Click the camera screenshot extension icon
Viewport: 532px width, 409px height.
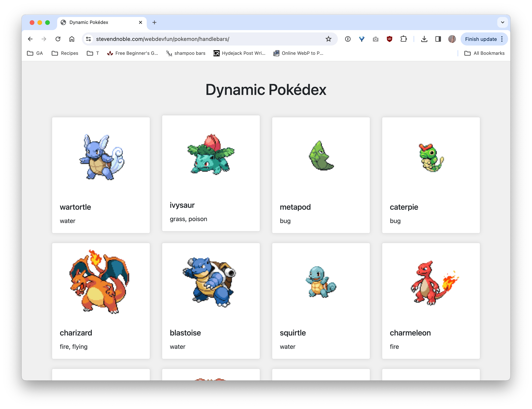[376, 39]
